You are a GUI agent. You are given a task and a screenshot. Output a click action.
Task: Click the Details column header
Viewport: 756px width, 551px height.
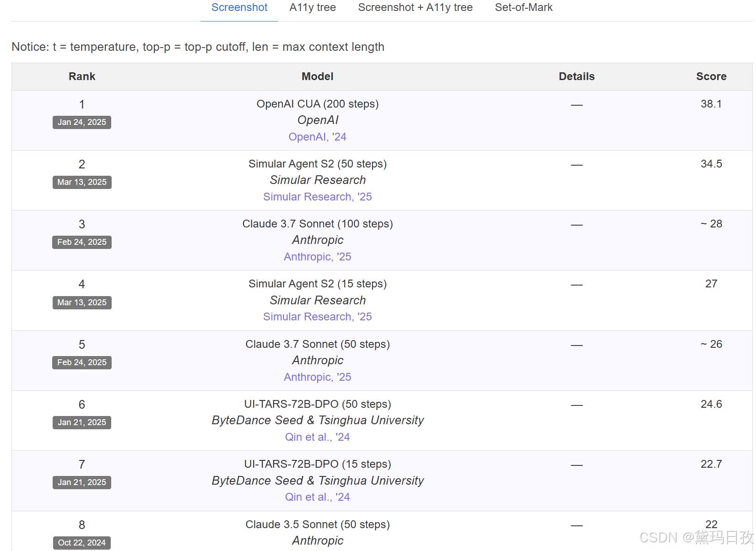(x=577, y=76)
